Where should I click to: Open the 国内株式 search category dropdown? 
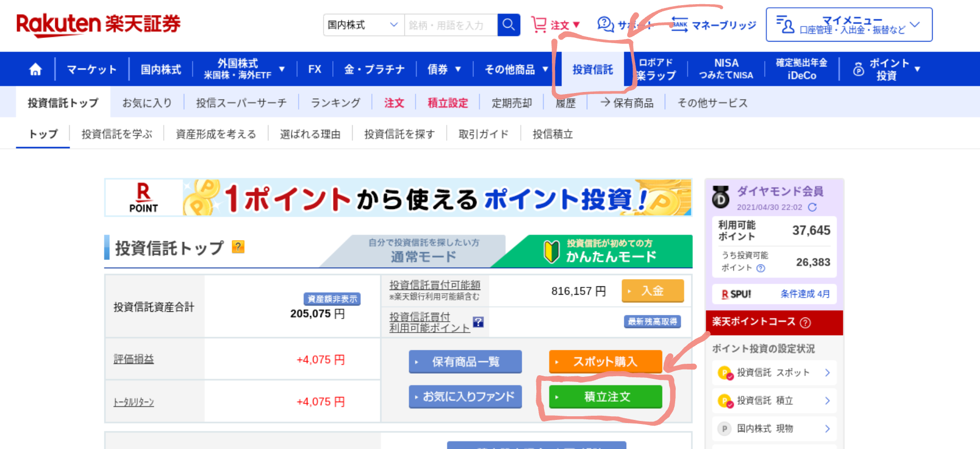(364, 25)
